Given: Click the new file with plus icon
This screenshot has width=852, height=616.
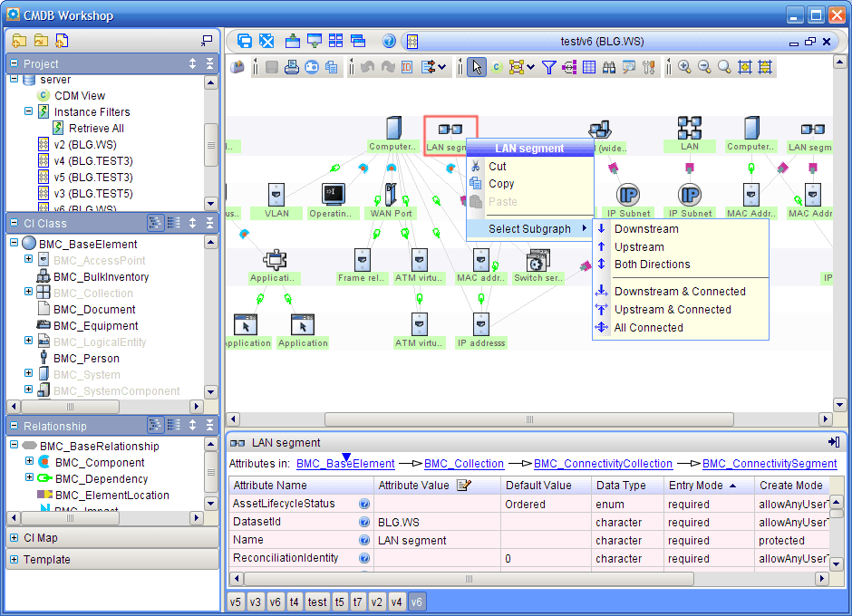Looking at the screenshot, I should 62,41.
